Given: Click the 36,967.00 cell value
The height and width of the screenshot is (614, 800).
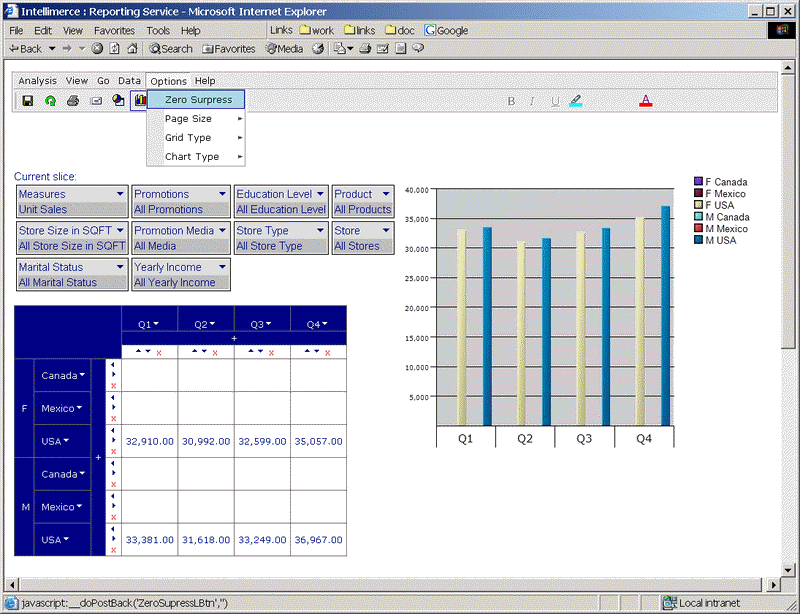Looking at the screenshot, I should tap(318, 539).
